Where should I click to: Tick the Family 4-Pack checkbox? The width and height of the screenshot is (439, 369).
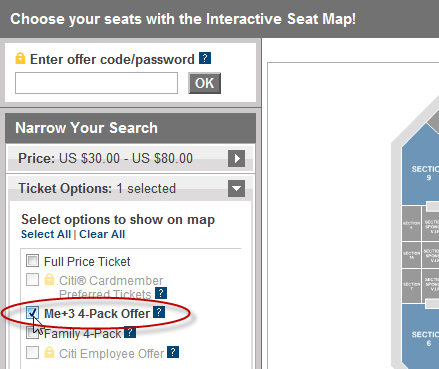coord(32,333)
